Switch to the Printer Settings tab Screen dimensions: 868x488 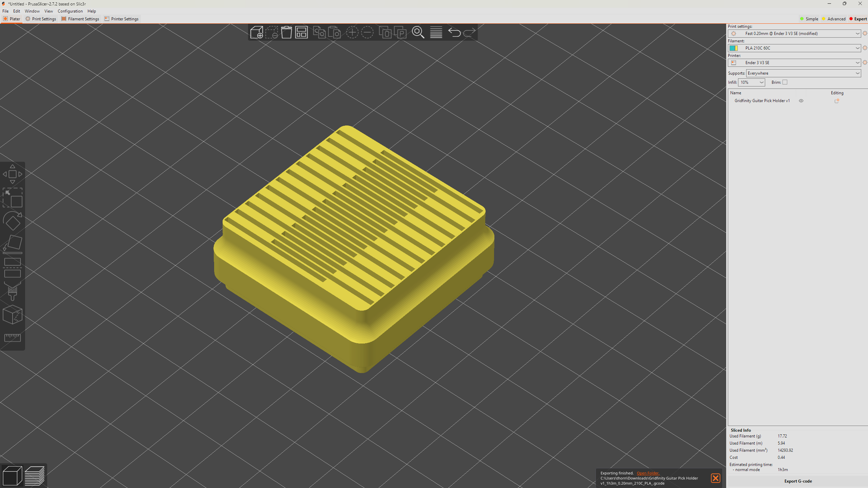tap(121, 19)
